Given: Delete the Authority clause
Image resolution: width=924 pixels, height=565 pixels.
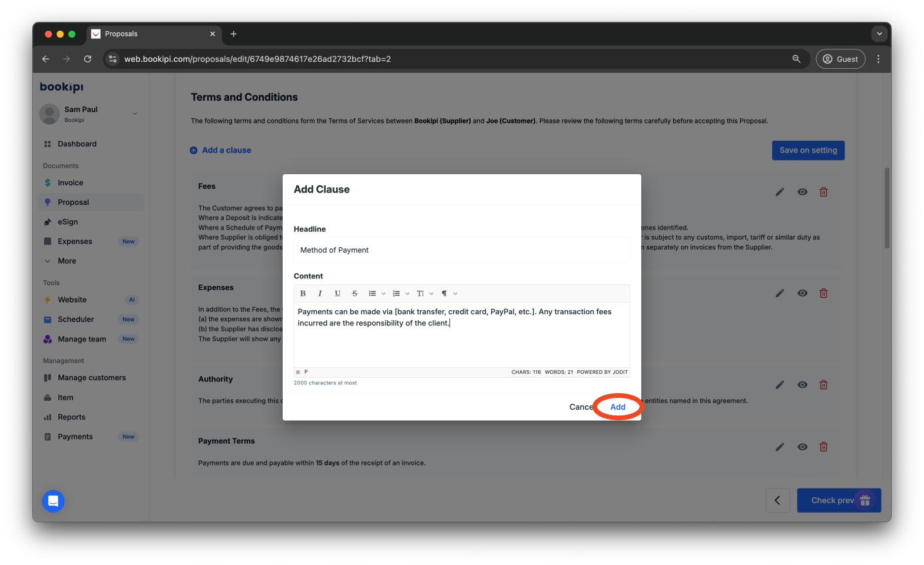Looking at the screenshot, I should coord(824,385).
